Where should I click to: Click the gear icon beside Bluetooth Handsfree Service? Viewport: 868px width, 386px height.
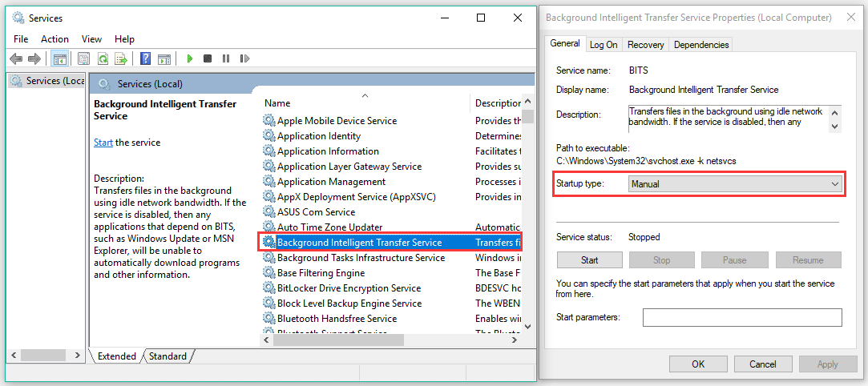(x=269, y=319)
